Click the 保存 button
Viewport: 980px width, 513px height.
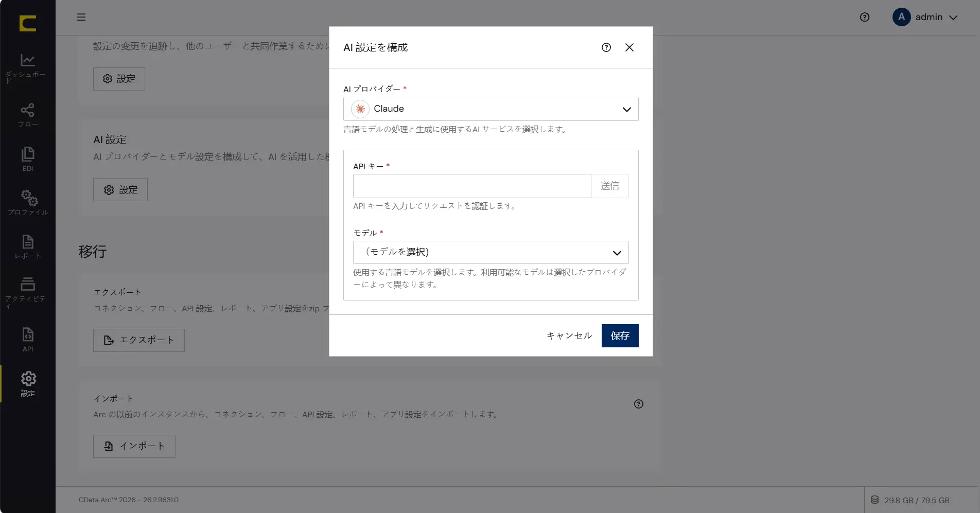620,335
